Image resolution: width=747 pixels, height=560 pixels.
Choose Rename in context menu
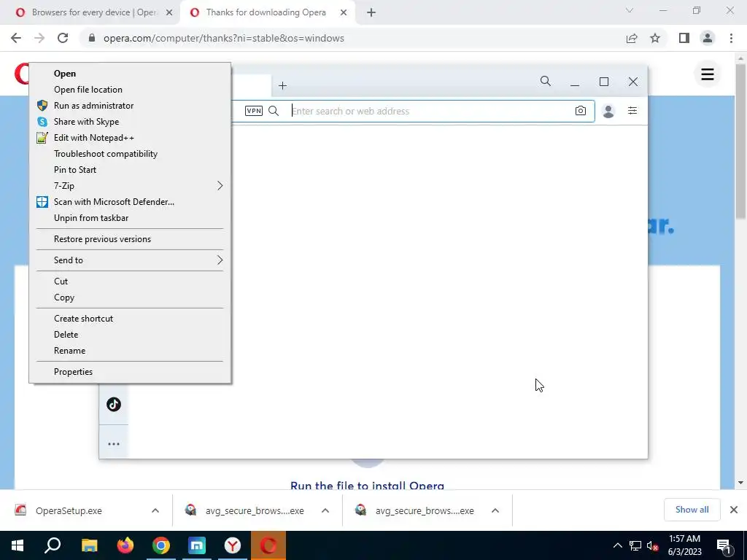click(x=130, y=351)
